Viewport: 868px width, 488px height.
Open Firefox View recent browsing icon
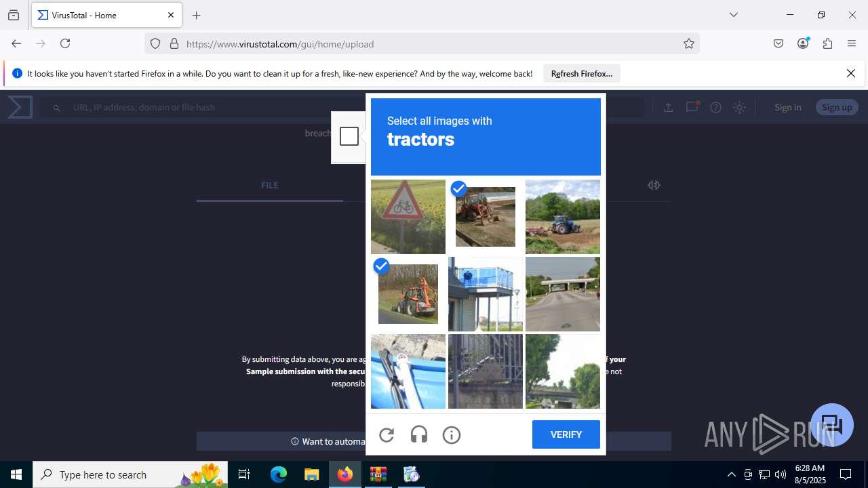14,15
